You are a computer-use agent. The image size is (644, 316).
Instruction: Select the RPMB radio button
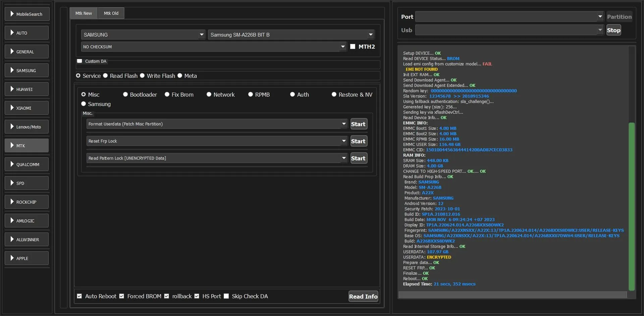pyautogui.click(x=251, y=95)
